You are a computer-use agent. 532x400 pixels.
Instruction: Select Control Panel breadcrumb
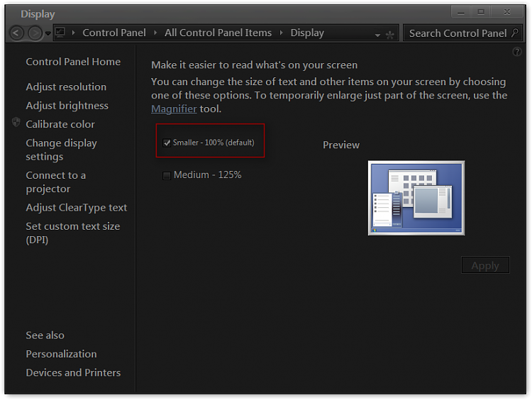[114, 33]
